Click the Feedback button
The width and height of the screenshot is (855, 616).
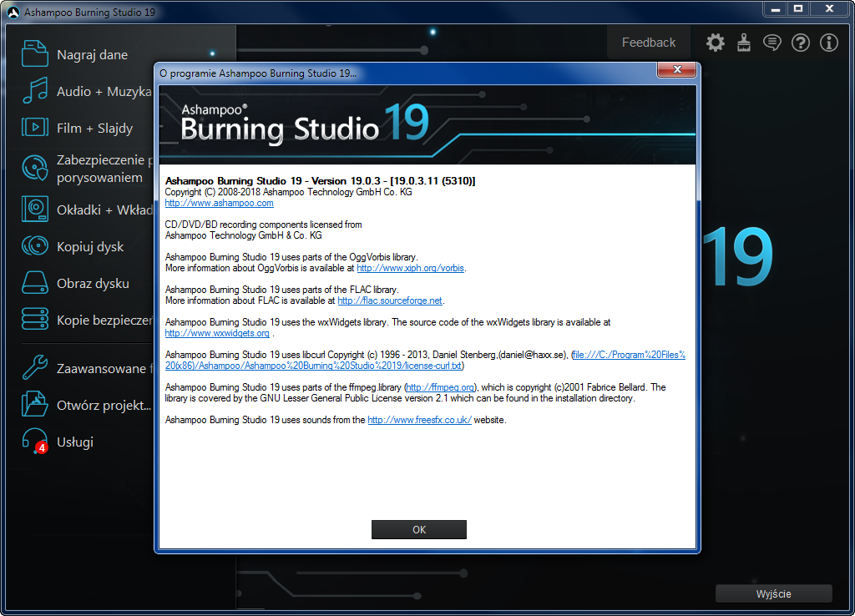click(648, 43)
